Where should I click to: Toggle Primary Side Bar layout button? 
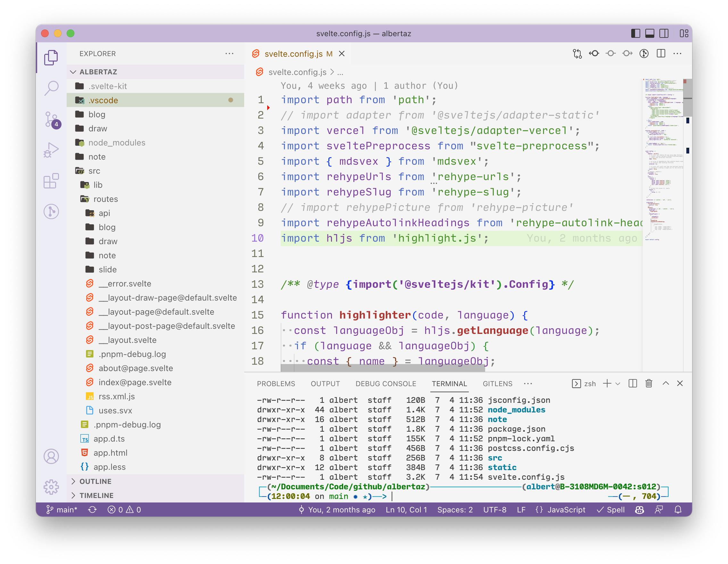coord(635,33)
